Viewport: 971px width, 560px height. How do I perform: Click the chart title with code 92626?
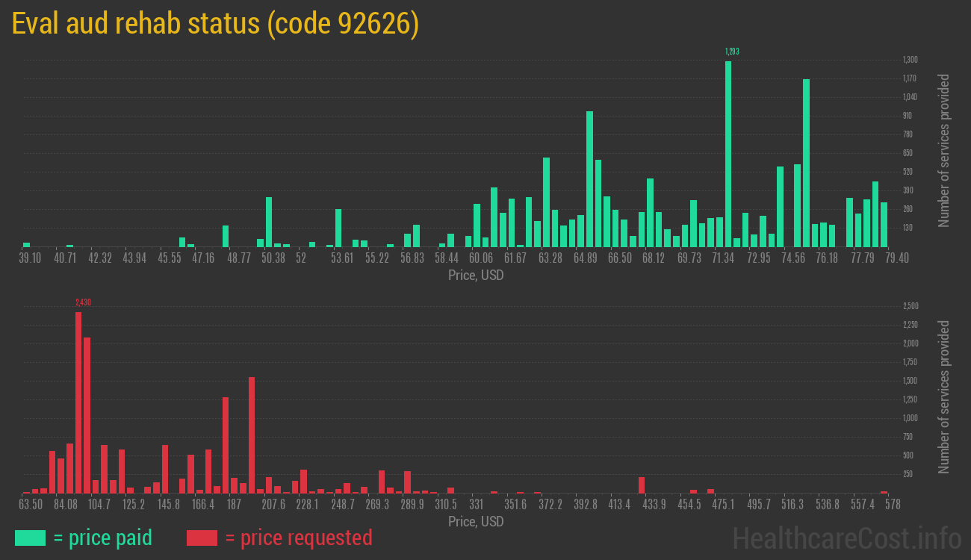pos(216,24)
